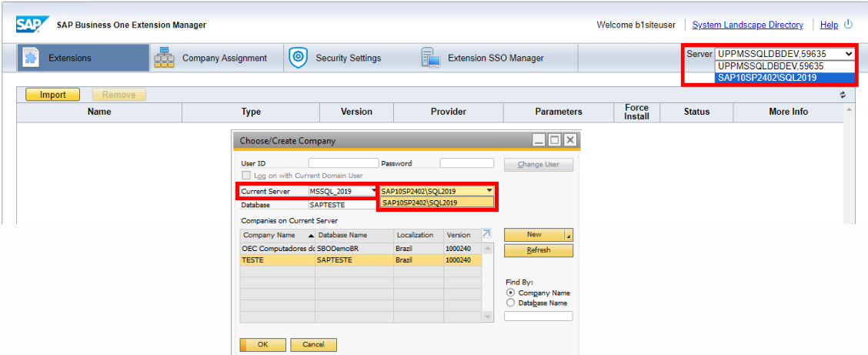The width and height of the screenshot is (868, 355).
Task: Click the Change User button
Action: tap(539, 165)
